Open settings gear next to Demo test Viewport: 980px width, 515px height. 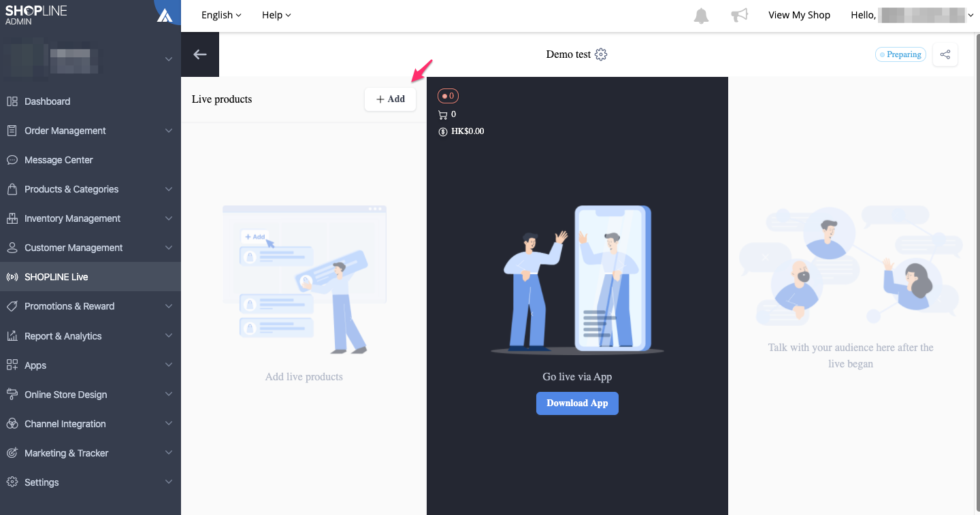pyautogui.click(x=601, y=54)
